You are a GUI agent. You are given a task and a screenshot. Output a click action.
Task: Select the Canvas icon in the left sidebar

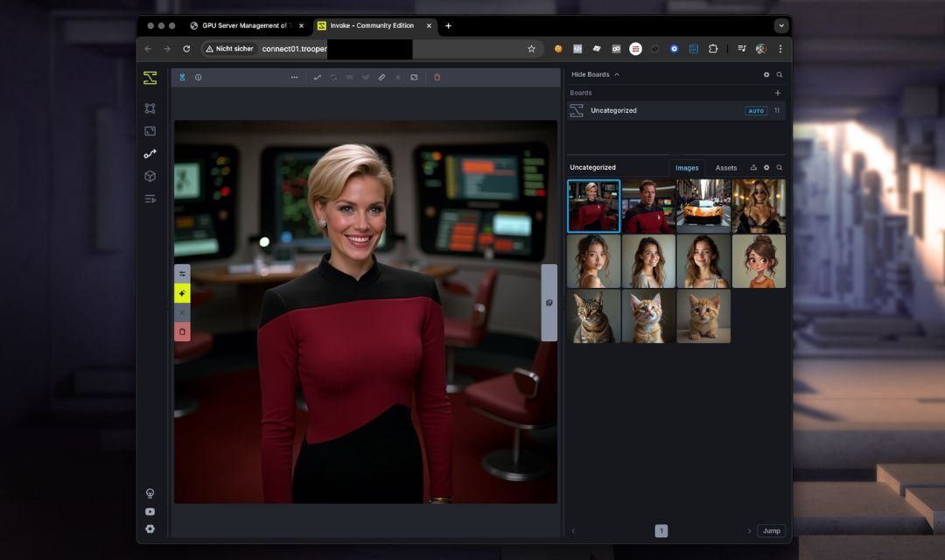pos(150,130)
